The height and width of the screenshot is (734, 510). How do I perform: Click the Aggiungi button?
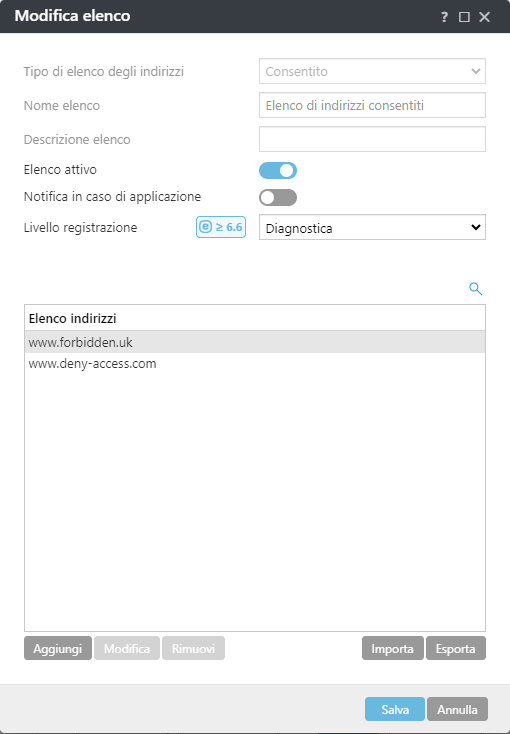58,648
